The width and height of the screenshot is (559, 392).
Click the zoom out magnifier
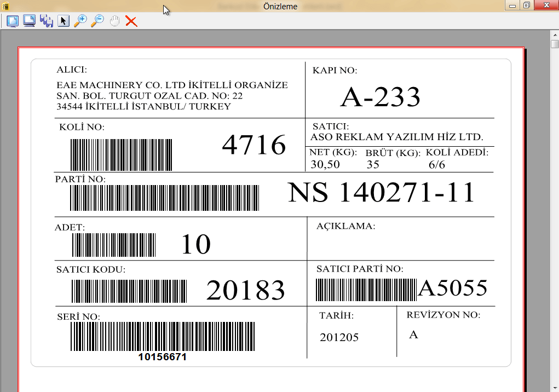(x=97, y=21)
